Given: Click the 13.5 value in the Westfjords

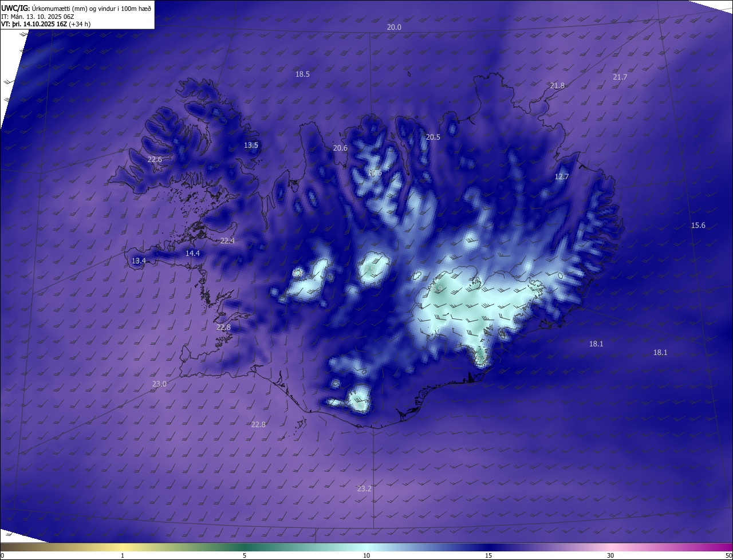Looking at the screenshot, I should (x=251, y=145).
